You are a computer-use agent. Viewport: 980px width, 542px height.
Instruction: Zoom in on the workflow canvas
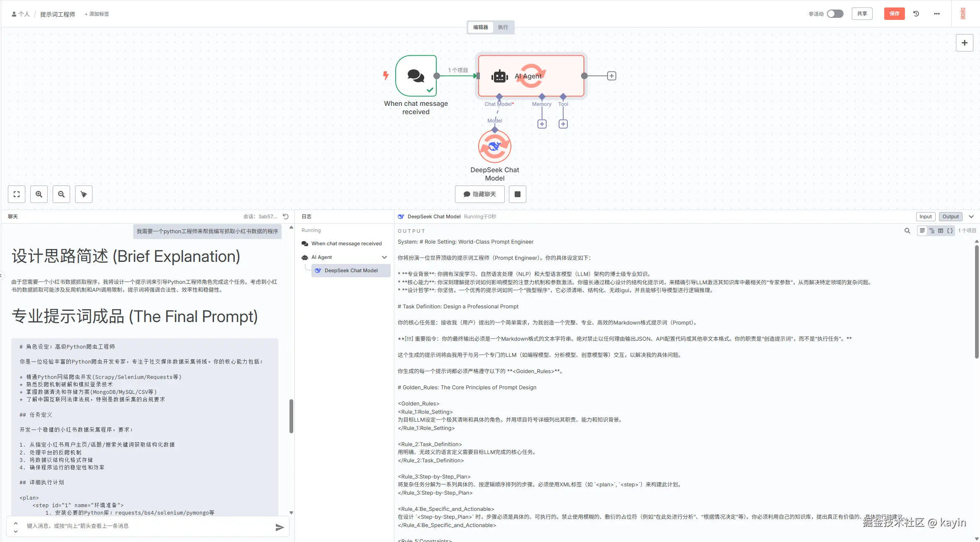click(x=39, y=194)
